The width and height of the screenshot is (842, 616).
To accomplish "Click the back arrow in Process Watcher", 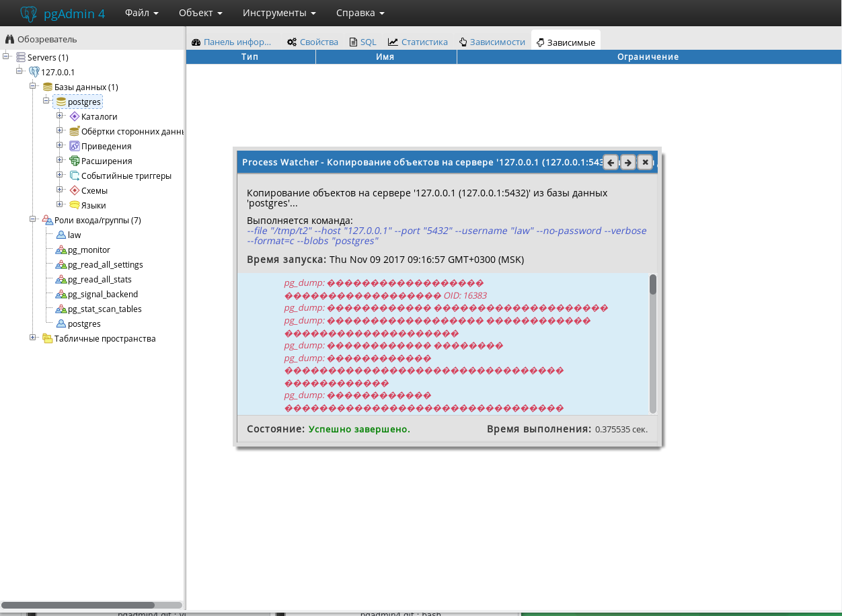I will (611, 162).
